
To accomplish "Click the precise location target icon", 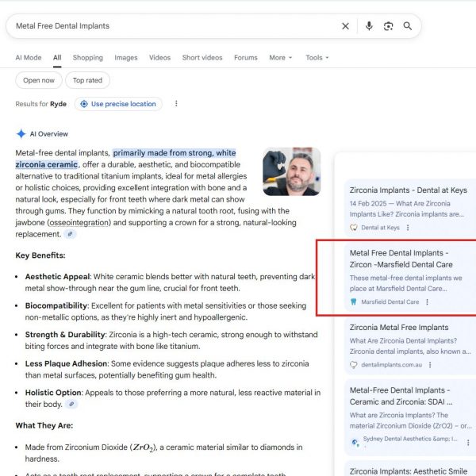I will (84, 104).
